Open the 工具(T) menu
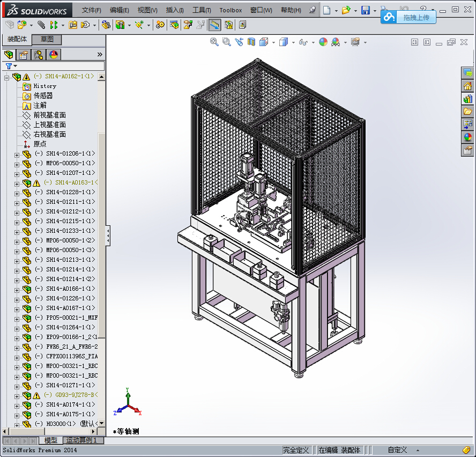Image resolution: width=476 pixels, height=457 pixels. tap(202, 10)
